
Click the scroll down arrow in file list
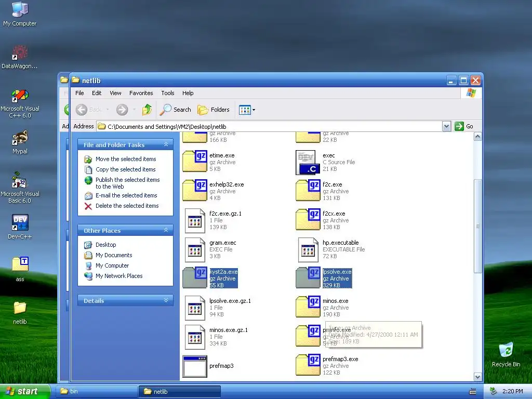coord(478,377)
